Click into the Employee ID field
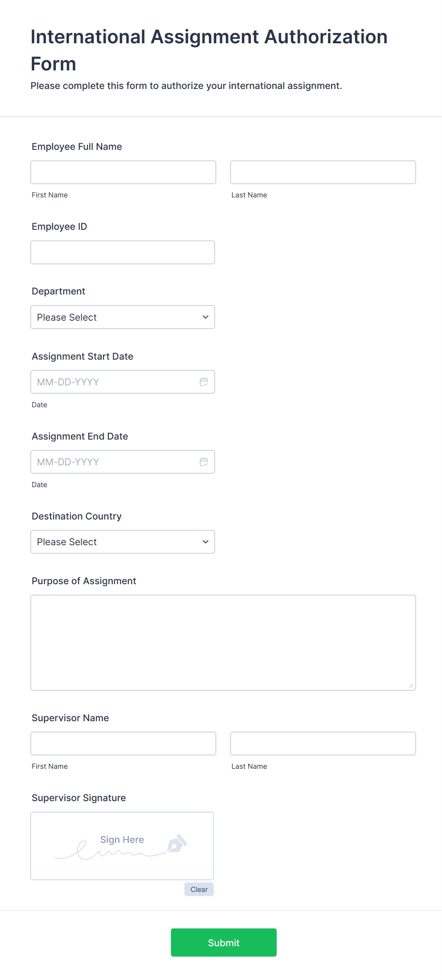 pyautogui.click(x=123, y=252)
